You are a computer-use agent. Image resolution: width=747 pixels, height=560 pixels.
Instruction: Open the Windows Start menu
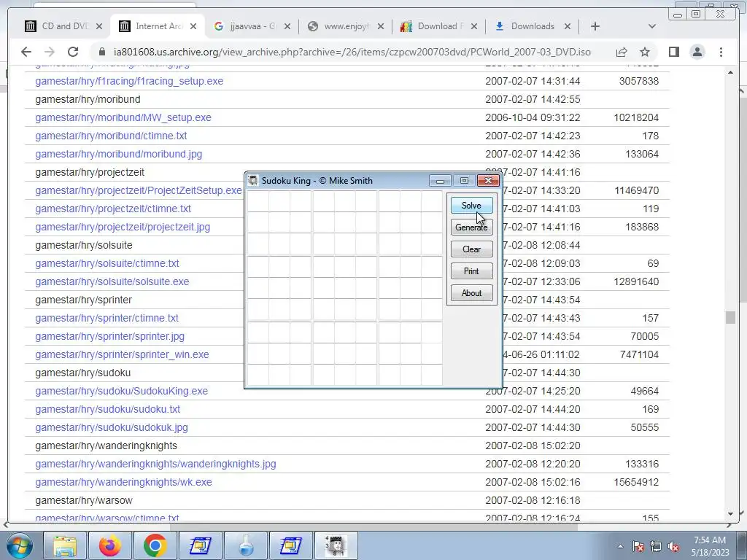[x=20, y=545]
